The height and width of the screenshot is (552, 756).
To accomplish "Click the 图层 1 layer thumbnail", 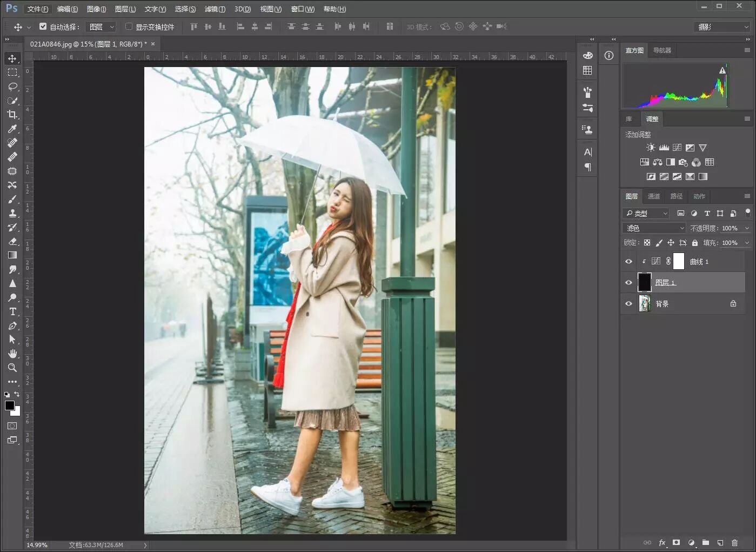I will (x=644, y=282).
